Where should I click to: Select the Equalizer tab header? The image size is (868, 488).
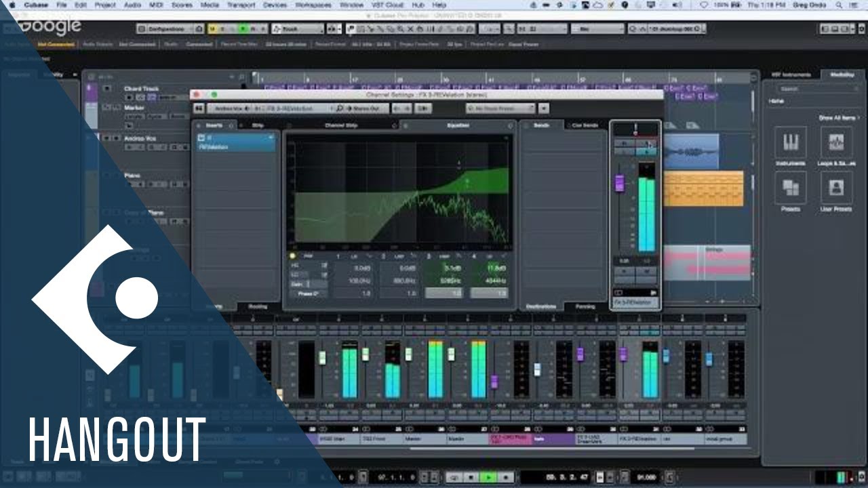pos(458,125)
